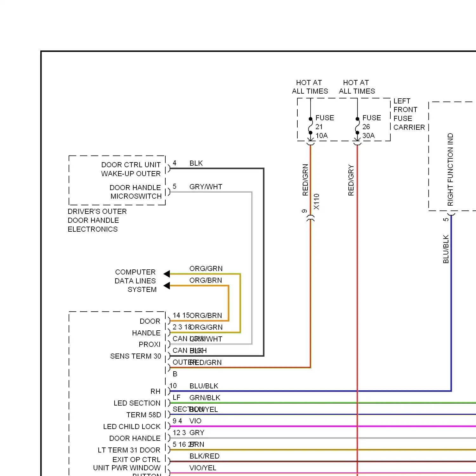
Task: Click the "GRY" label at pins 12 3
Action: pyautogui.click(x=197, y=433)
